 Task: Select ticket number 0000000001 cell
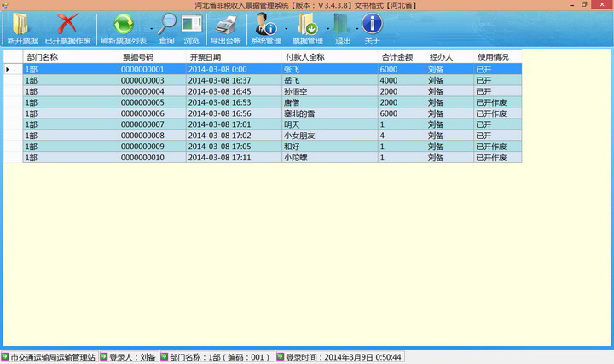153,69
